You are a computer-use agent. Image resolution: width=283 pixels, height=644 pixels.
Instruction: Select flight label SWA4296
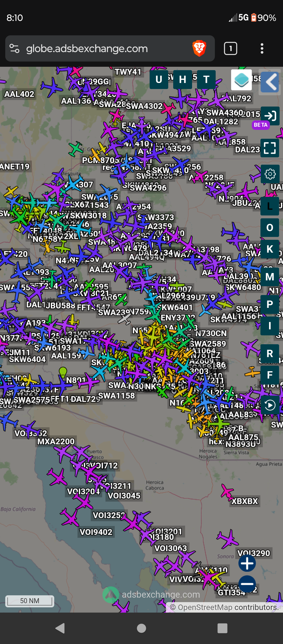coord(148,188)
